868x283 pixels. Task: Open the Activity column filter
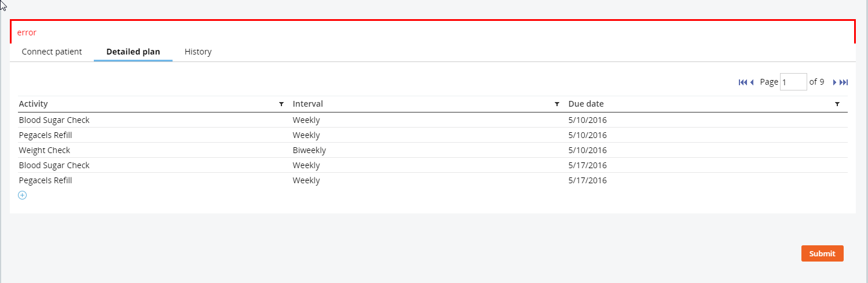[281, 104]
